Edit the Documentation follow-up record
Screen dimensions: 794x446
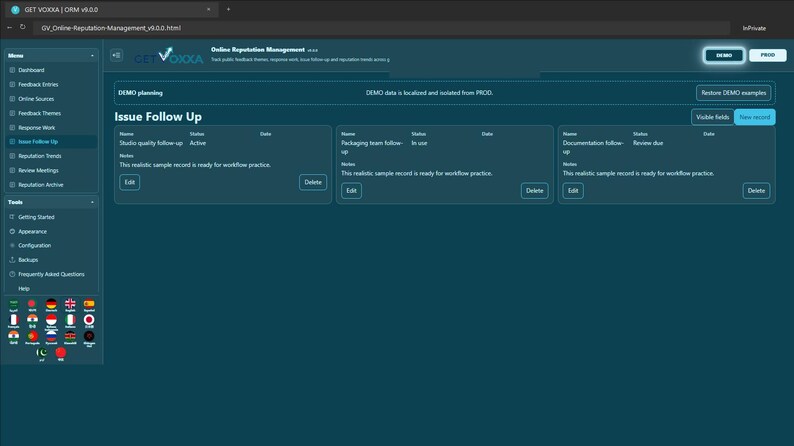pos(573,191)
